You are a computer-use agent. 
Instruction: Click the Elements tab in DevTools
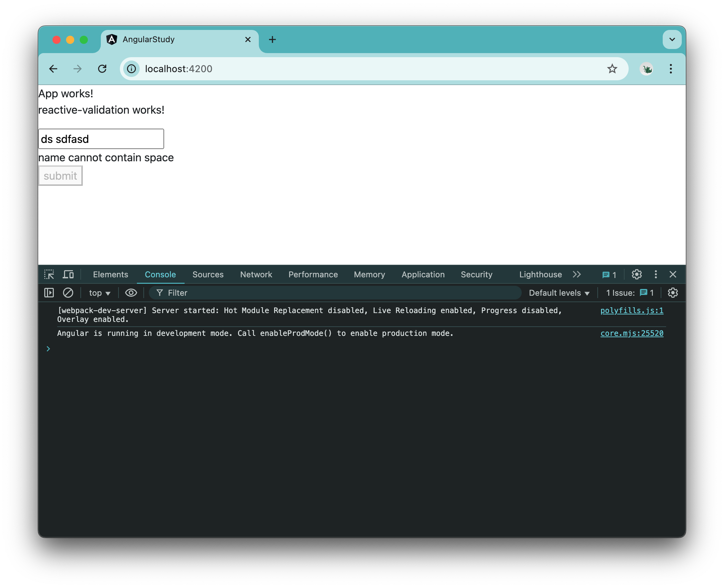tap(110, 275)
